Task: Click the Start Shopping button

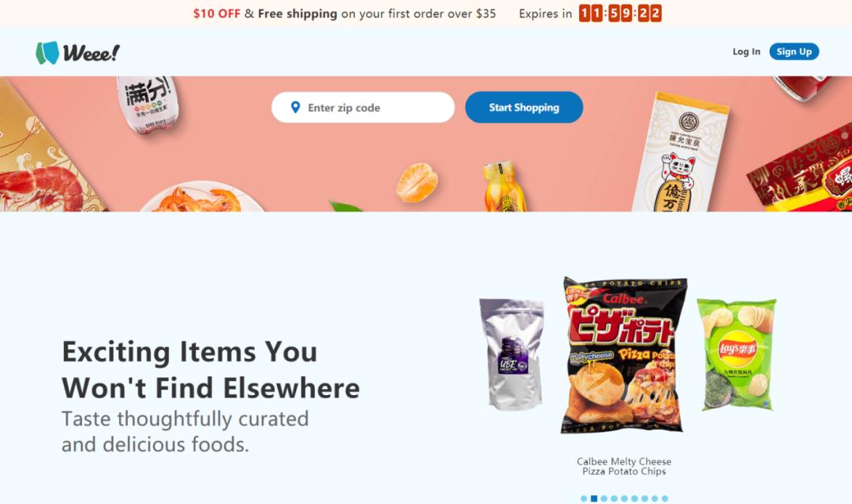Action: (x=524, y=107)
